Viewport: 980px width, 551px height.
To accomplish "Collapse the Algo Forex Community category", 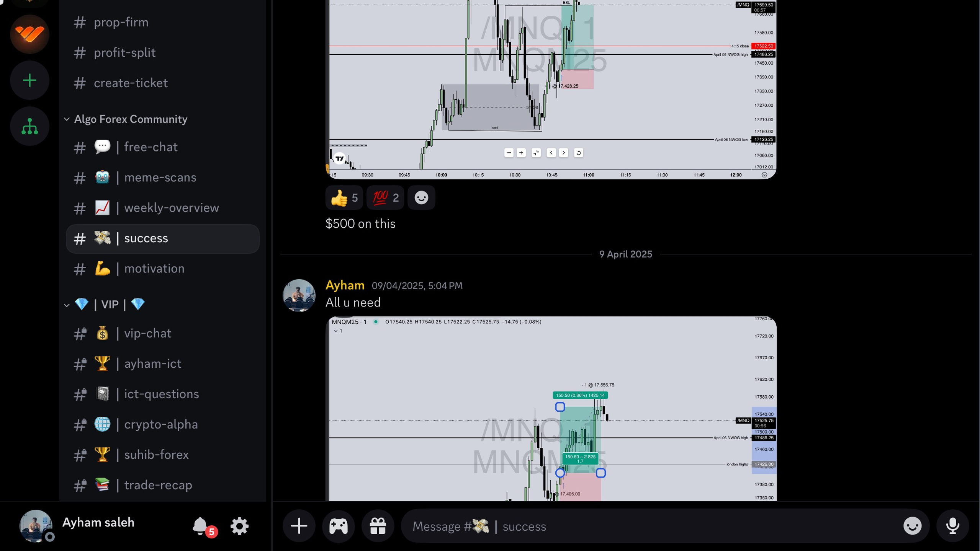I will pyautogui.click(x=126, y=119).
